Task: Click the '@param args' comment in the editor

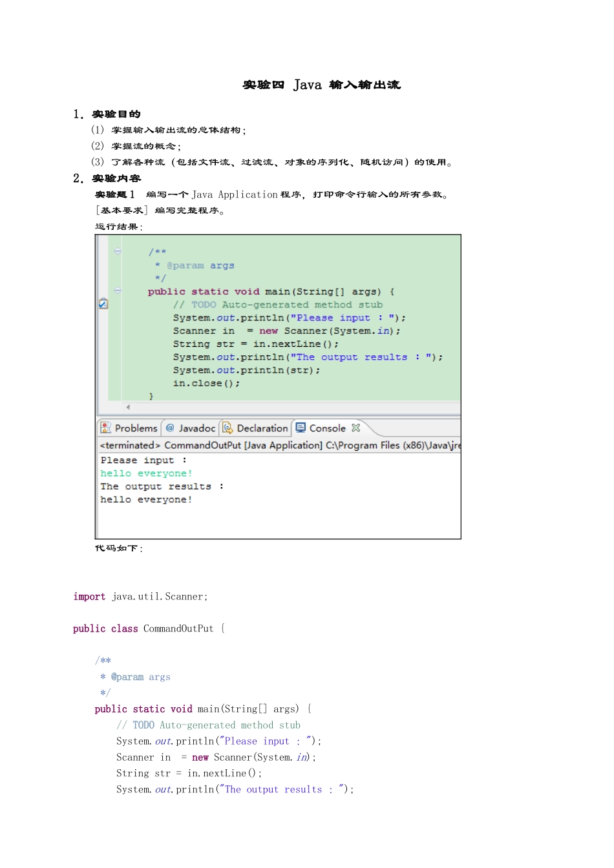Action: (x=195, y=265)
